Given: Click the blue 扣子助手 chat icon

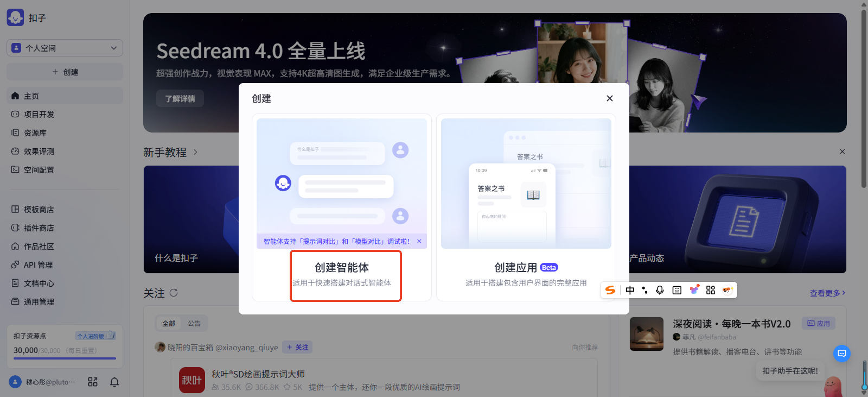Looking at the screenshot, I should [x=842, y=353].
